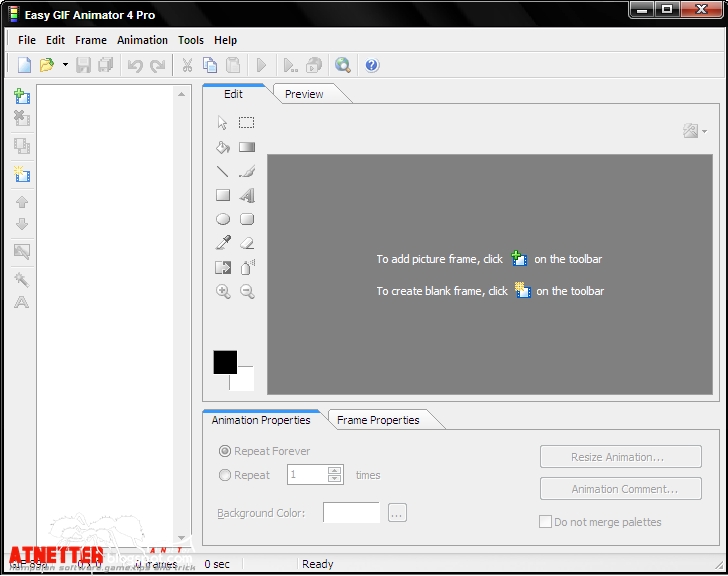Switch to the Frame Properties tab
Screen dimensions: 728x576
point(378,420)
